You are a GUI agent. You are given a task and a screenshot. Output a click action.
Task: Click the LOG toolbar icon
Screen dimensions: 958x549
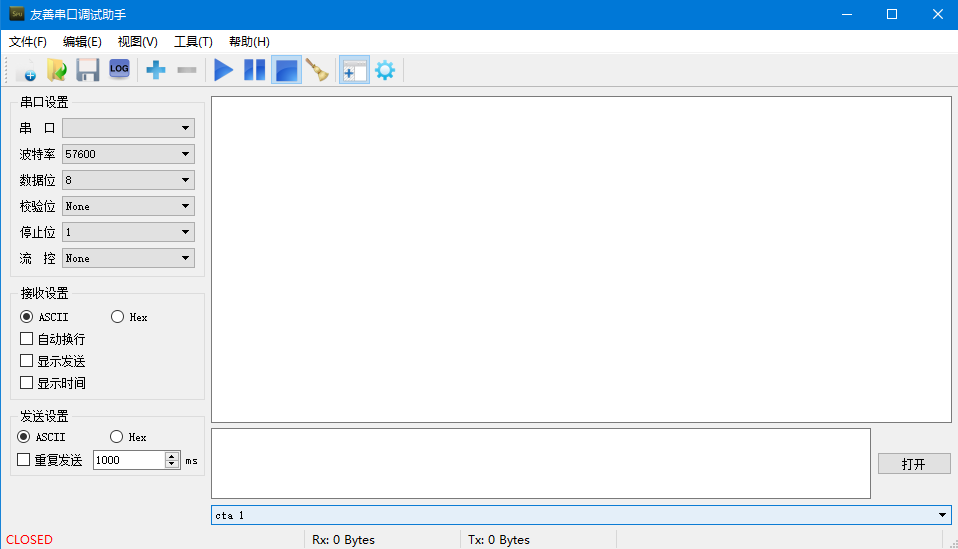119,69
